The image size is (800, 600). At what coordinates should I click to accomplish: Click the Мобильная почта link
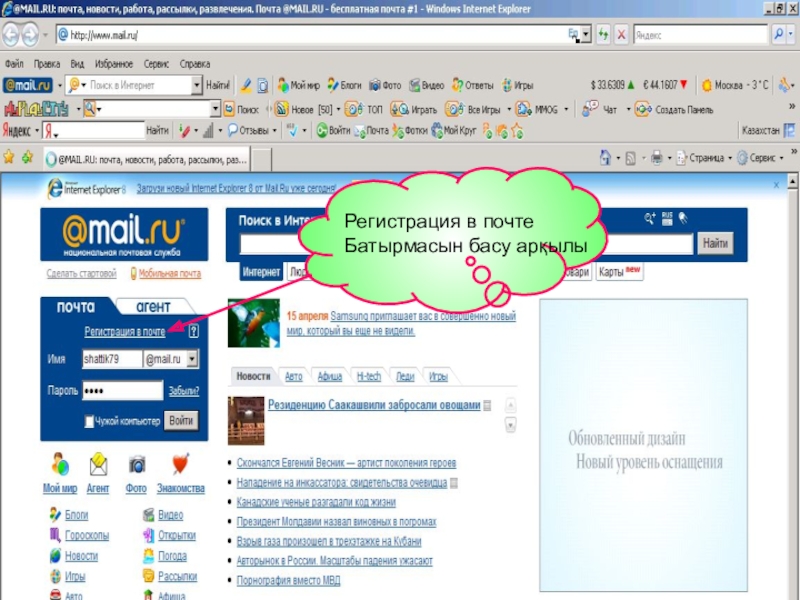click(169, 274)
